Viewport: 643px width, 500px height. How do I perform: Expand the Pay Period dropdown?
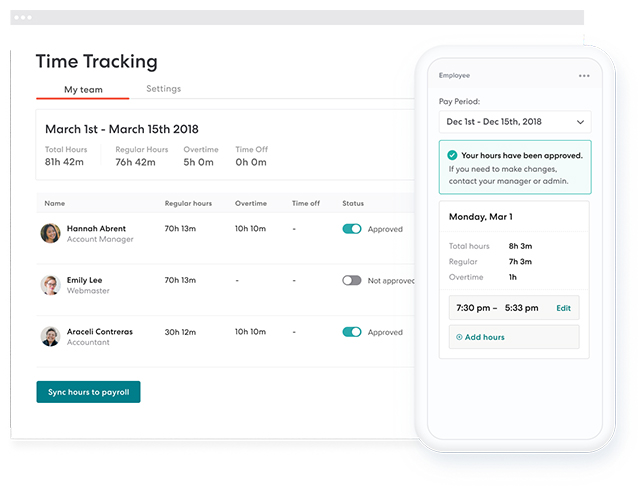[514, 122]
